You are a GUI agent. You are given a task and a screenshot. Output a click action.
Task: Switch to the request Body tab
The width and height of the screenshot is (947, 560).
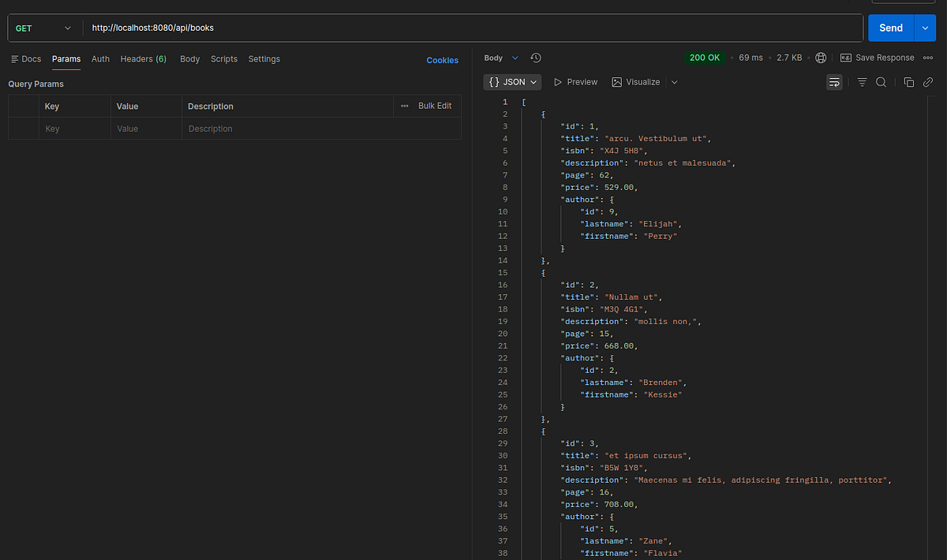click(189, 59)
